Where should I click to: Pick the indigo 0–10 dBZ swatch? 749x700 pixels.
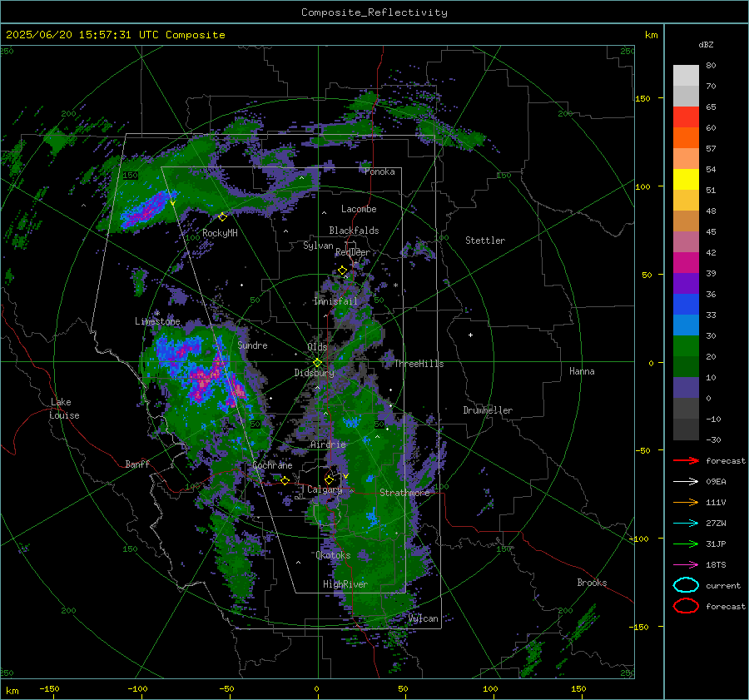click(x=686, y=388)
